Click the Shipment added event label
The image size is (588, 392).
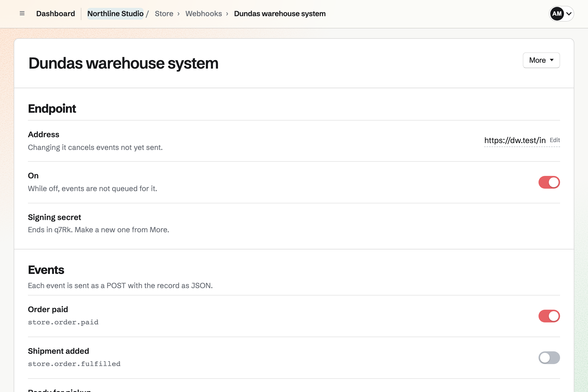pyautogui.click(x=59, y=351)
